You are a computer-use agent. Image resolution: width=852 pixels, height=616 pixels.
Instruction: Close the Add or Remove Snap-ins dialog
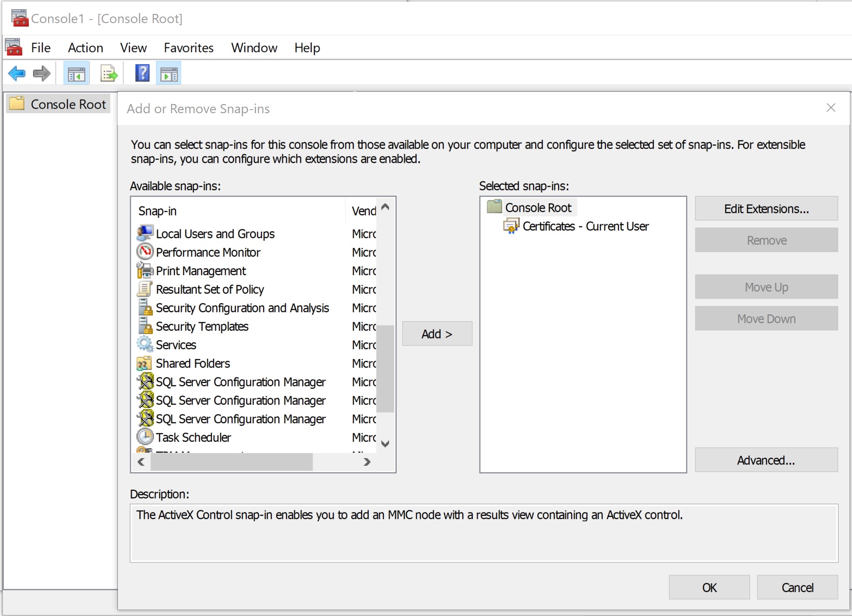point(831,108)
